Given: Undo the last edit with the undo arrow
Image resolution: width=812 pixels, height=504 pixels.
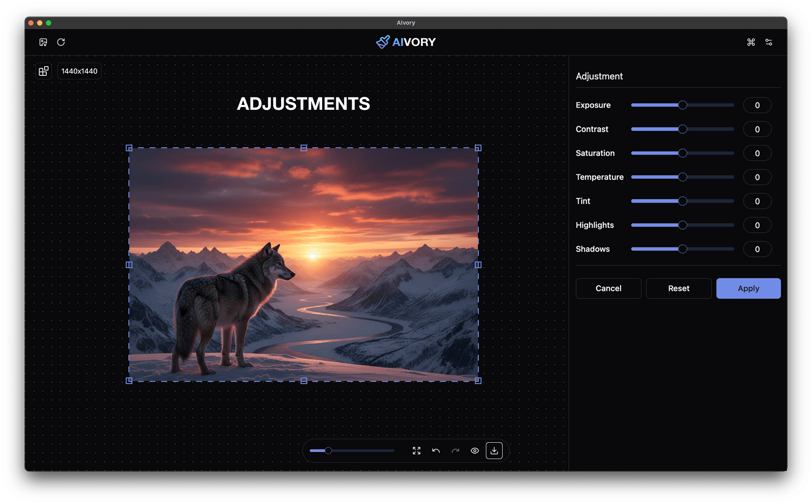Looking at the screenshot, I should click(x=436, y=451).
